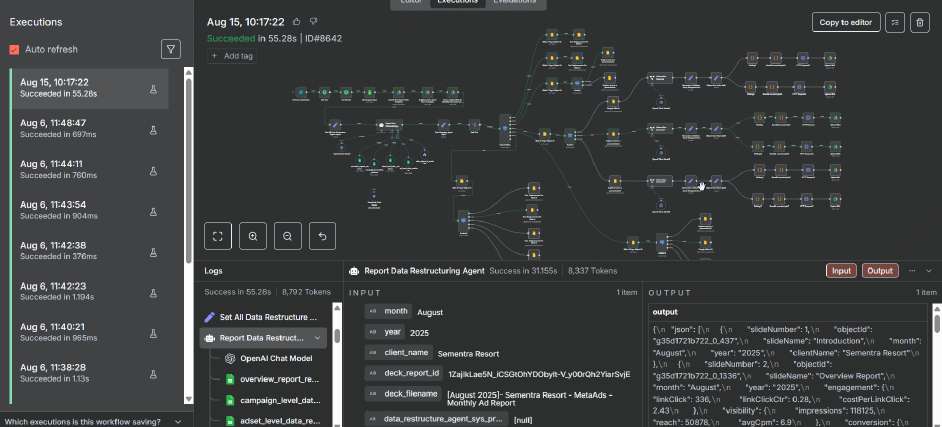Click the flask icon on the Aug 6, 11:42:23 row

(x=153, y=293)
